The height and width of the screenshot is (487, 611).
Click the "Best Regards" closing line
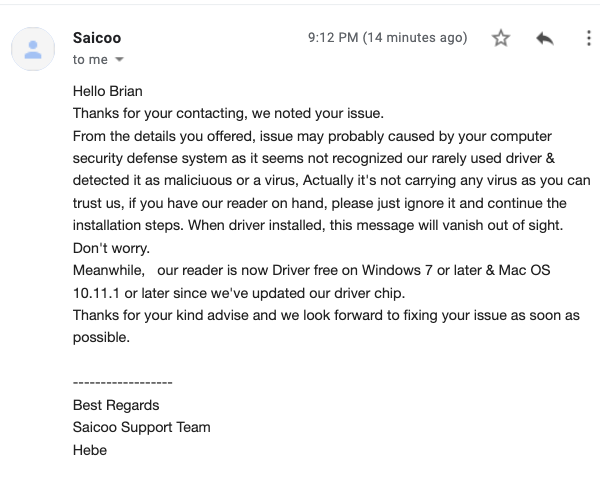click(116, 405)
